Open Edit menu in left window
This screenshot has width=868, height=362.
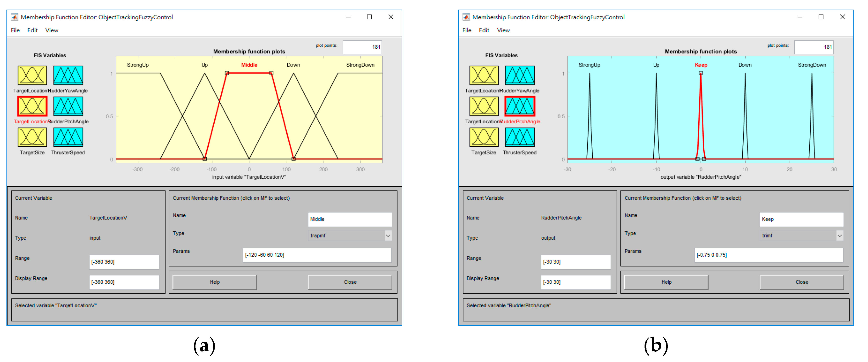point(32,30)
